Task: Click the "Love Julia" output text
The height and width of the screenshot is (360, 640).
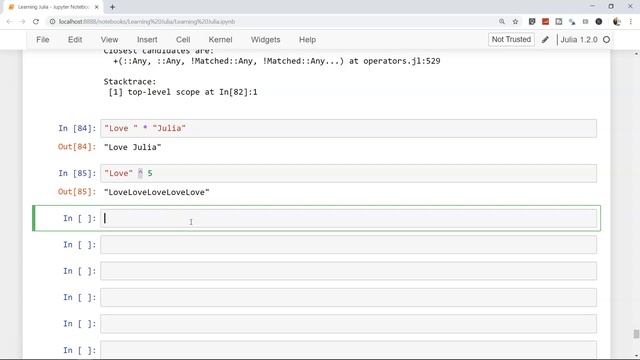Action: pyautogui.click(x=133, y=147)
